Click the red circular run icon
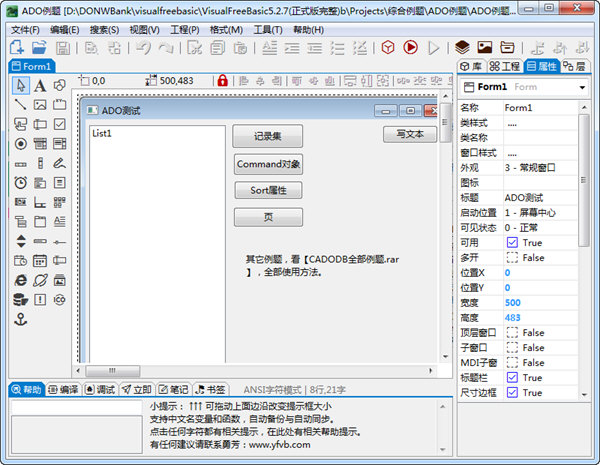600x465 pixels. (x=411, y=47)
